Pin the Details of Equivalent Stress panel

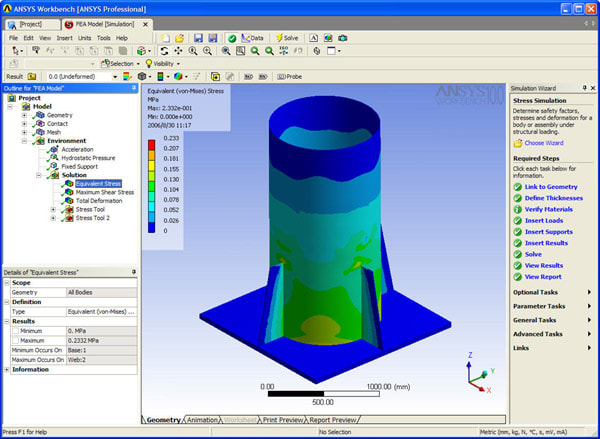coord(134,273)
